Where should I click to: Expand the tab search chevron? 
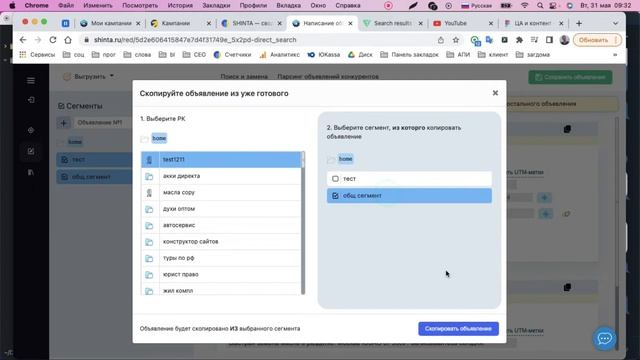(x=615, y=24)
